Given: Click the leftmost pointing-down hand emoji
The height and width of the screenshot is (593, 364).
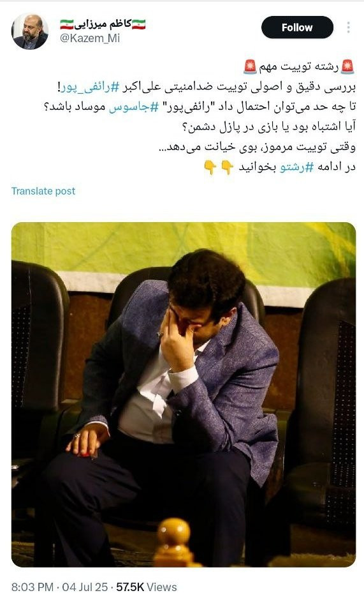Looking at the screenshot, I should (210, 167).
